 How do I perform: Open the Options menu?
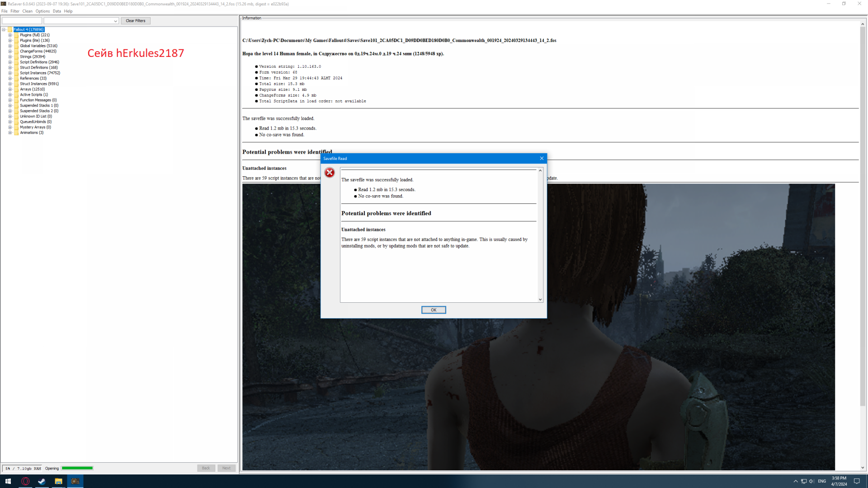click(x=42, y=11)
